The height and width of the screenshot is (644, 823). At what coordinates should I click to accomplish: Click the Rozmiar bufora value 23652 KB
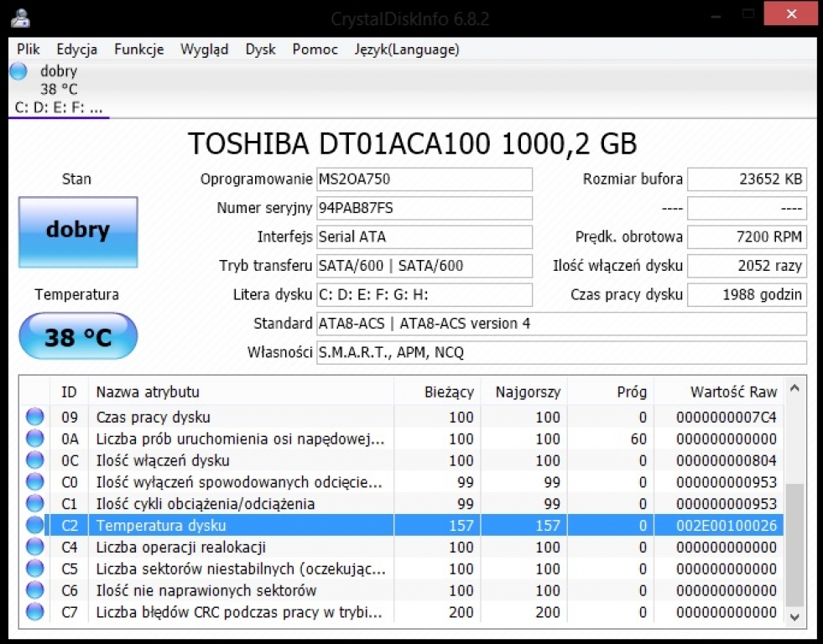click(747, 179)
